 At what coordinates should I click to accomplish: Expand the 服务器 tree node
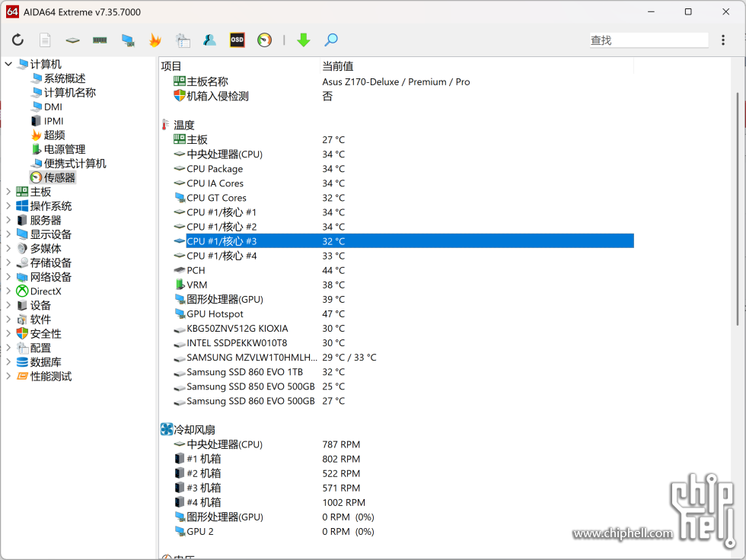coord(8,220)
